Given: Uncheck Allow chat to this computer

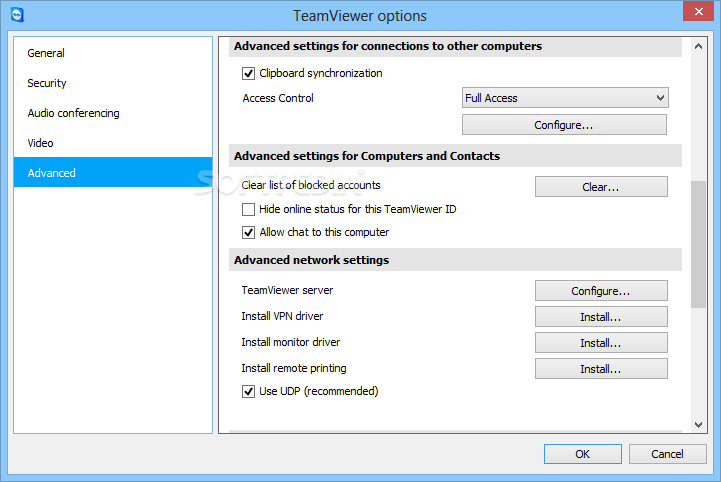Looking at the screenshot, I should [x=249, y=232].
